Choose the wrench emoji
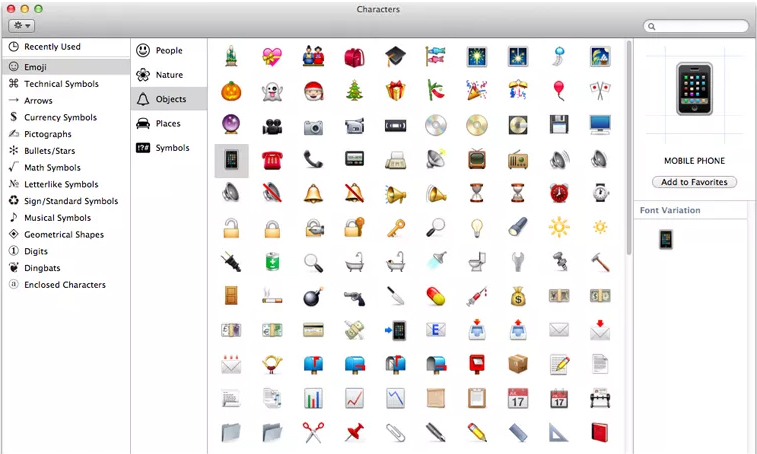Image resolution: width=757 pixels, height=454 pixels. pos(518,262)
